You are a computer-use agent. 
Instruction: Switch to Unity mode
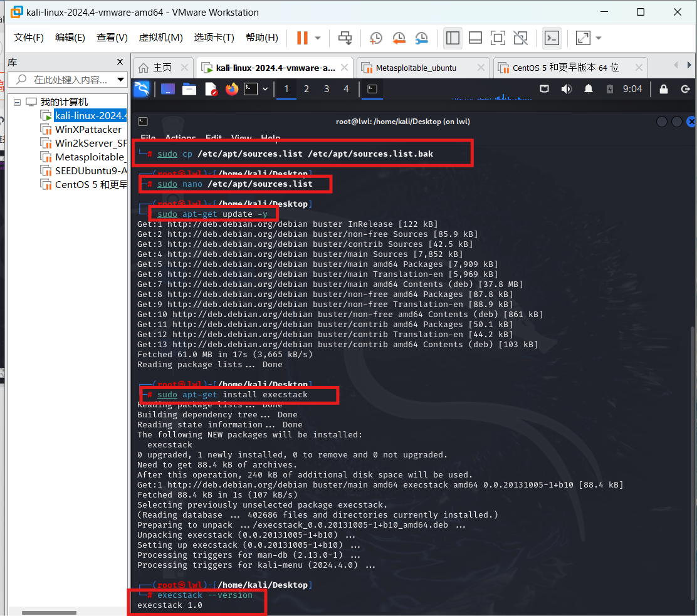[520, 38]
